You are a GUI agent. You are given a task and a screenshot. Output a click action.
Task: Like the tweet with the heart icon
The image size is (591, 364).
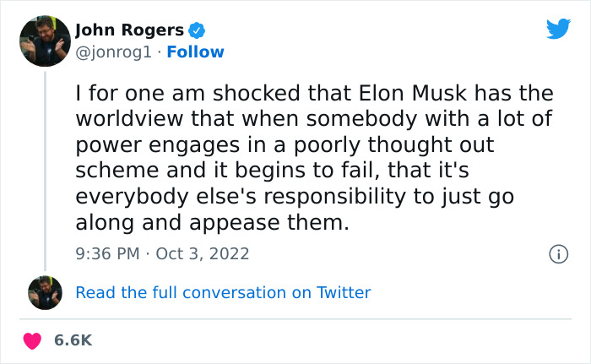pos(33,340)
